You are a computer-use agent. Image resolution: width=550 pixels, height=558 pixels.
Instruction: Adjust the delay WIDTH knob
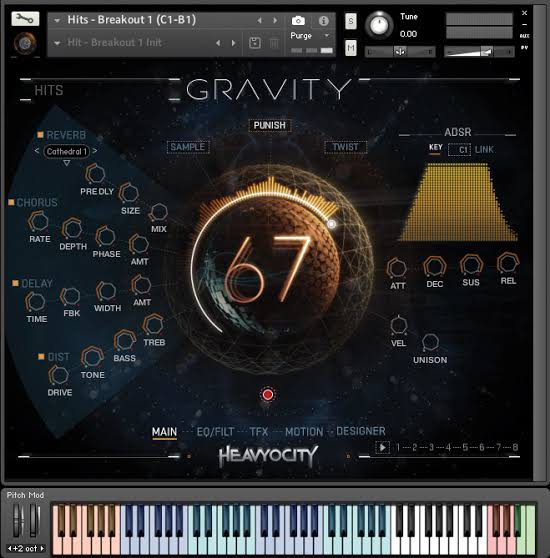[x=106, y=291]
